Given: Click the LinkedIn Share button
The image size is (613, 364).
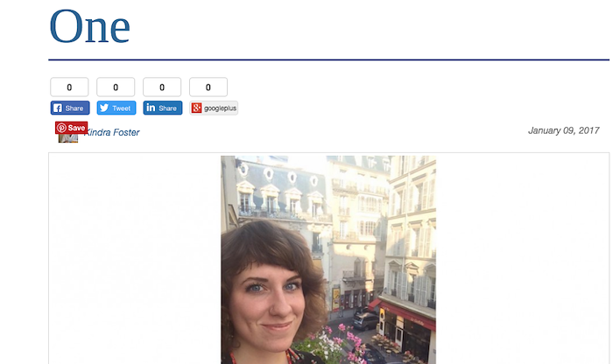Looking at the screenshot, I should click(163, 108).
